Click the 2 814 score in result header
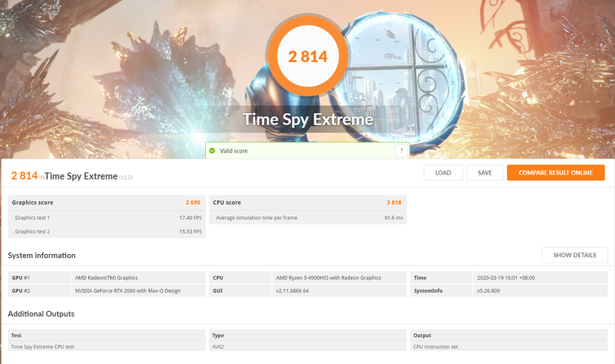 tap(24, 175)
